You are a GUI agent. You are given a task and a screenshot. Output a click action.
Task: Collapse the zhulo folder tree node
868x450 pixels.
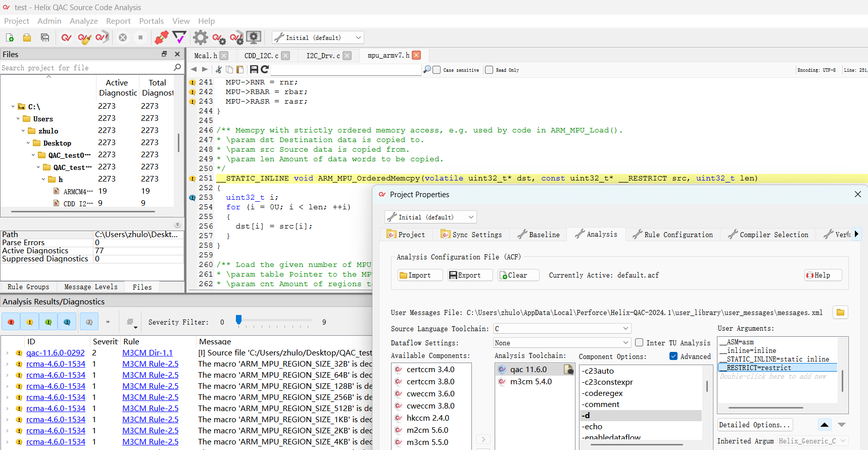point(23,131)
